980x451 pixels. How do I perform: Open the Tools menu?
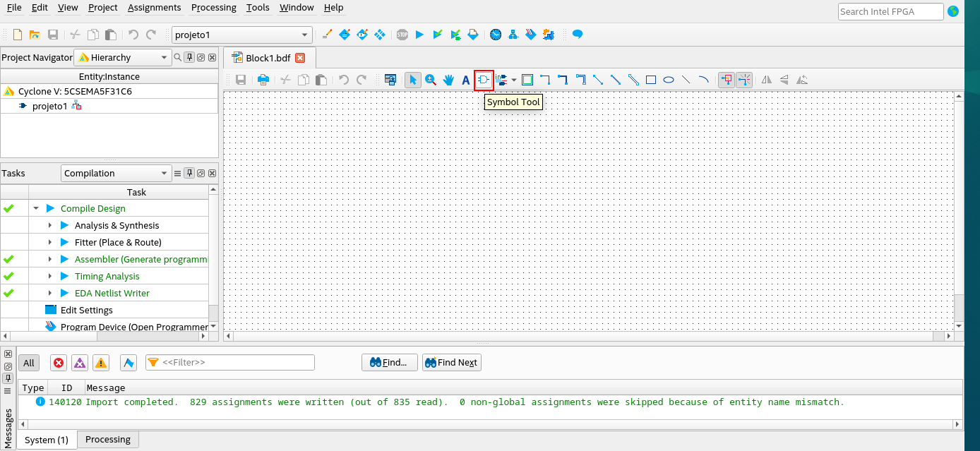[x=258, y=7]
